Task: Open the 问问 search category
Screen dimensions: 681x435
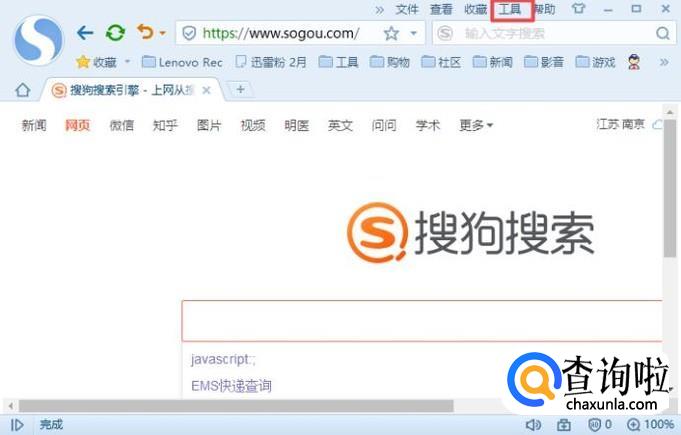Action: 384,125
